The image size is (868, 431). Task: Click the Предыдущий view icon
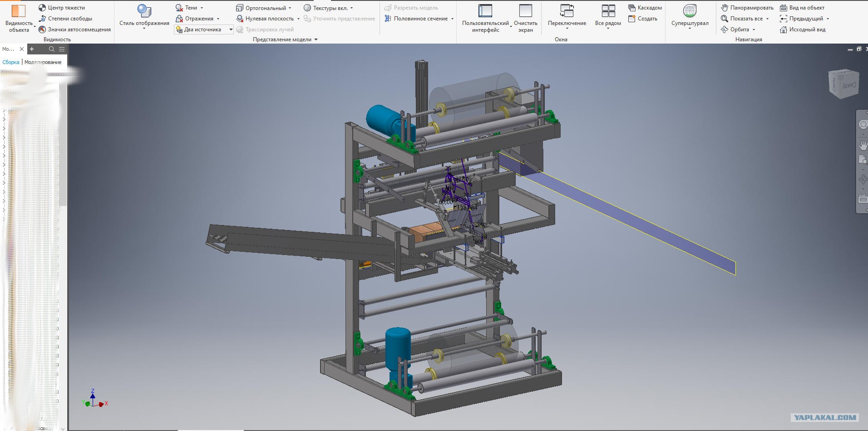783,19
